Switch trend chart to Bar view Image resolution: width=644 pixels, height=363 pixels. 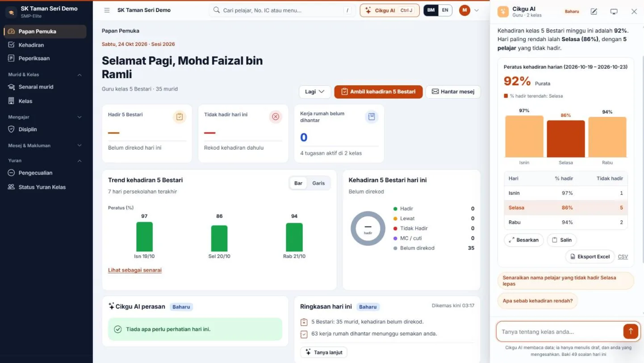(x=298, y=183)
